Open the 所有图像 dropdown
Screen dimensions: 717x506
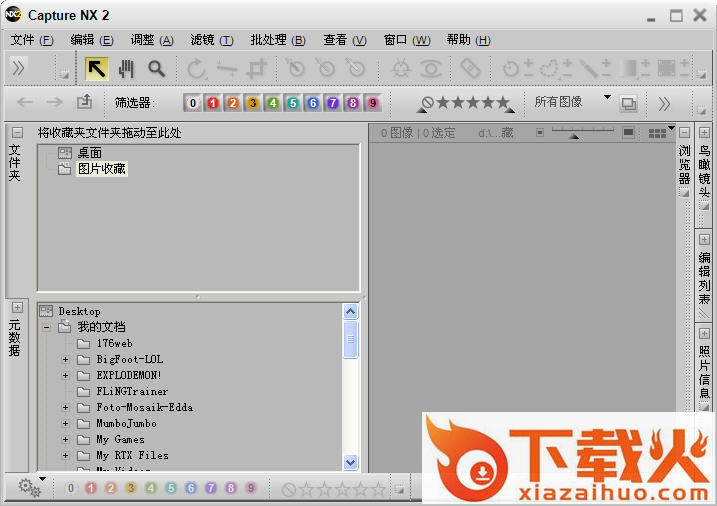pyautogui.click(x=573, y=101)
